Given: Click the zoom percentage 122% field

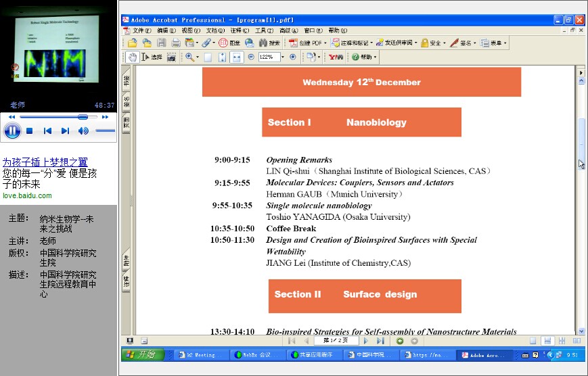Looking at the screenshot, I should coord(269,57).
